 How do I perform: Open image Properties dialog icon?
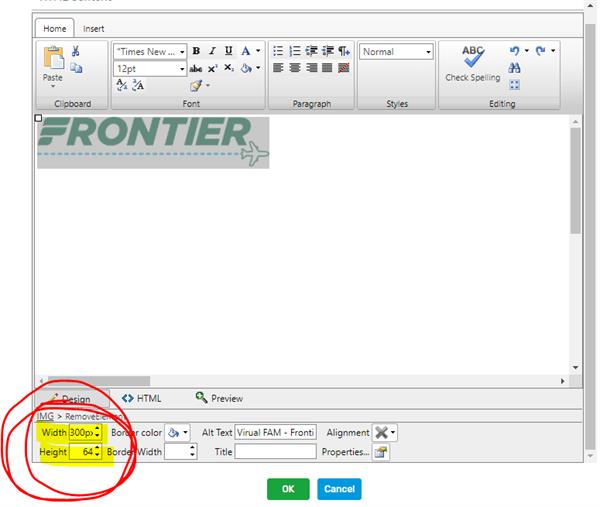coord(381,452)
